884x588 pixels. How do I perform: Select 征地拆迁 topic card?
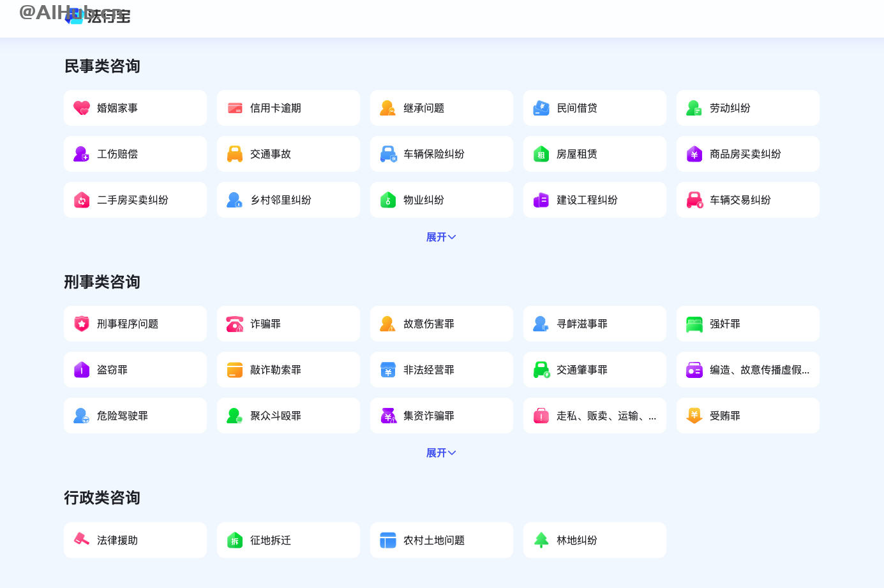(x=288, y=540)
